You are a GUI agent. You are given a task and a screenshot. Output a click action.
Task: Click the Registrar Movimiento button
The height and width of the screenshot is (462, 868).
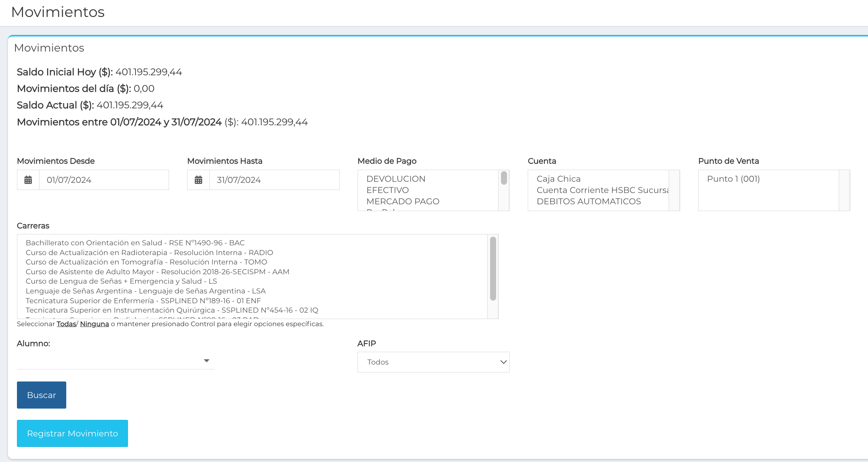[72, 433]
